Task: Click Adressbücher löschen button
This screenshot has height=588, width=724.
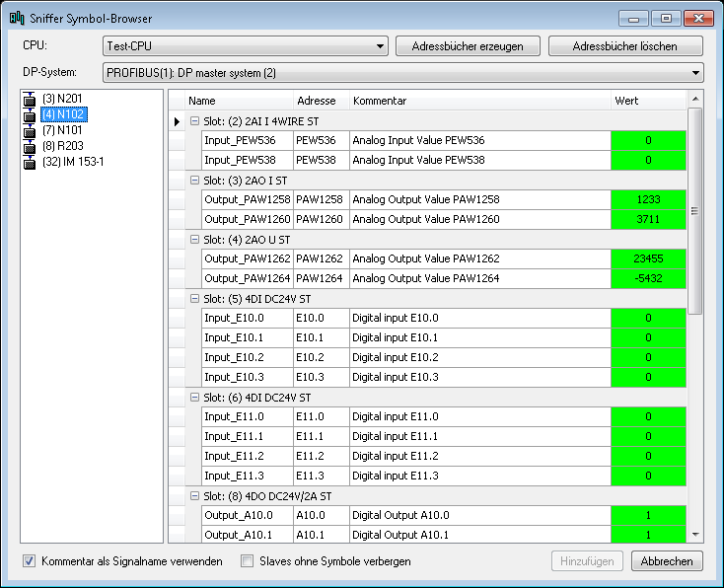Action: 624,46
